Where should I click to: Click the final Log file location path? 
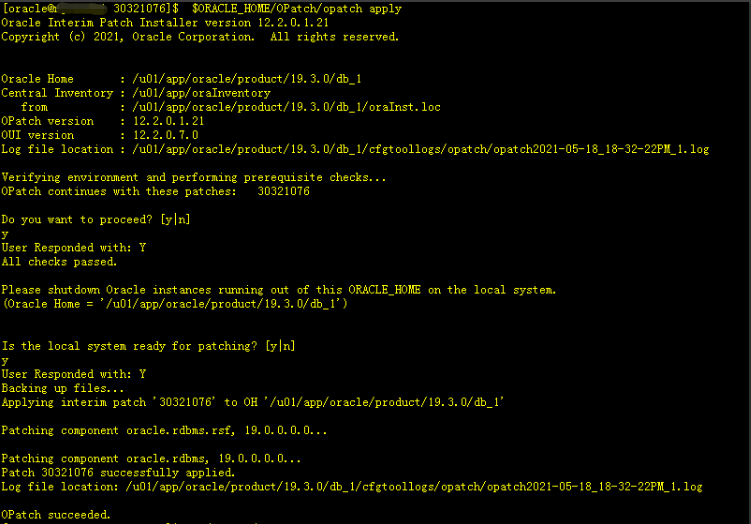tap(414, 487)
